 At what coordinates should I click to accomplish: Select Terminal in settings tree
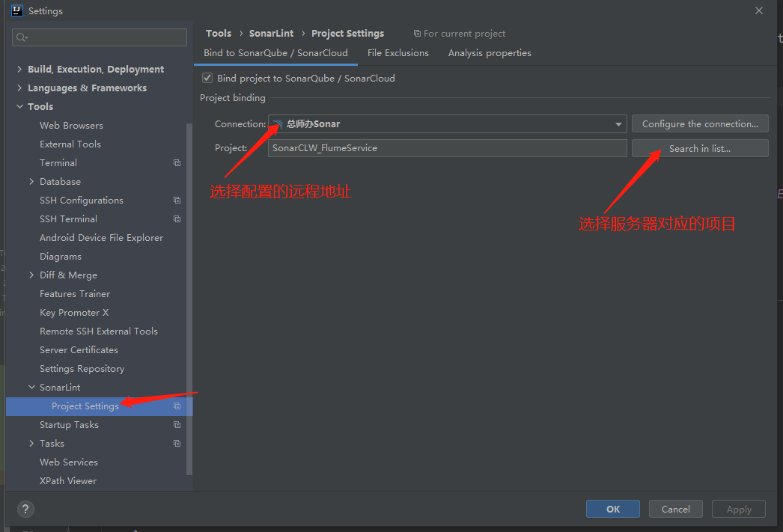[58, 162]
